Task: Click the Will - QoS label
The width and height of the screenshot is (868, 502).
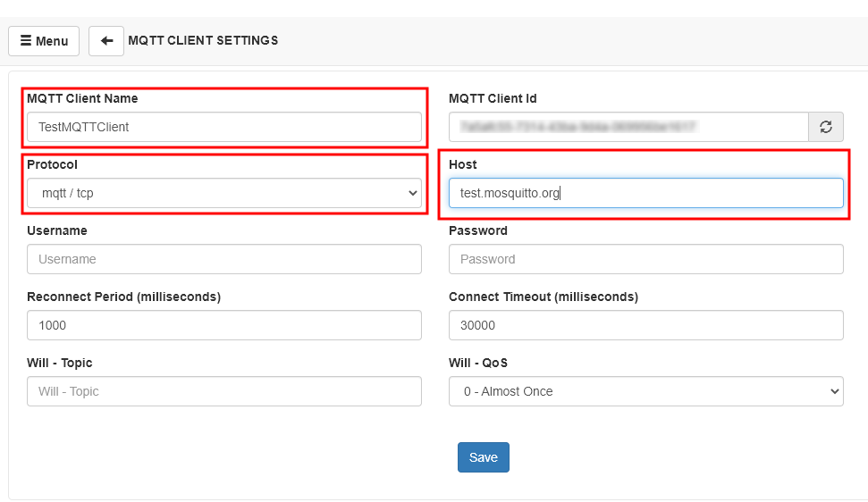Action: coord(478,363)
